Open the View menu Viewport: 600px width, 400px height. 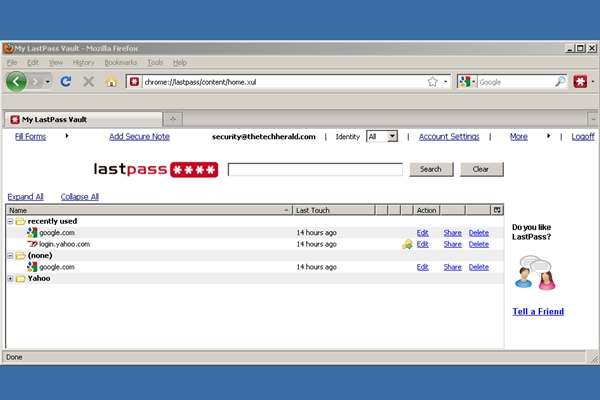[55, 62]
